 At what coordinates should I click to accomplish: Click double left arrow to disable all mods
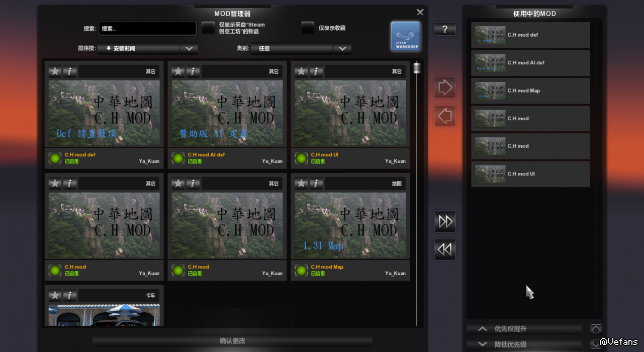[x=445, y=249]
